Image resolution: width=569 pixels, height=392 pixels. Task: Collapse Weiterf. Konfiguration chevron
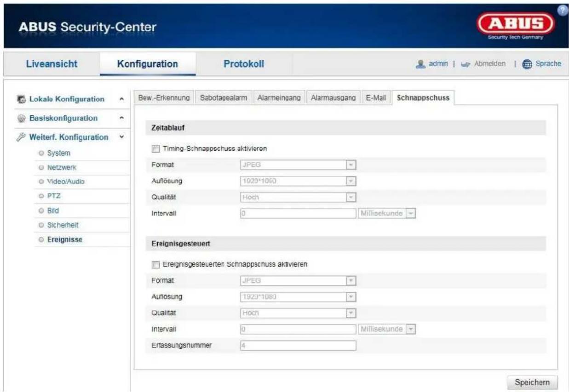(x=121, y=137)
